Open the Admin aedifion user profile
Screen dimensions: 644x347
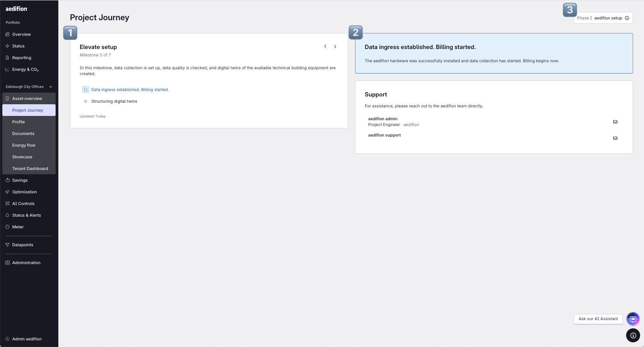coord(26,339)
